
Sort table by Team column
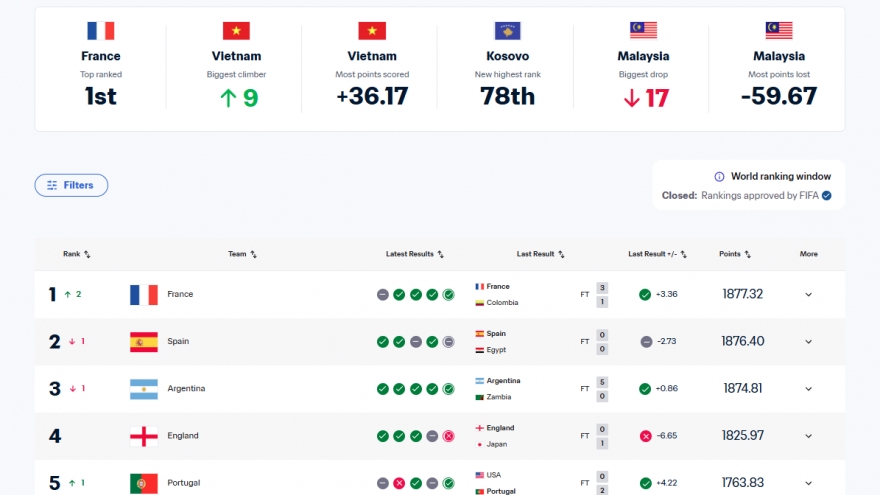tap(243, 254)
